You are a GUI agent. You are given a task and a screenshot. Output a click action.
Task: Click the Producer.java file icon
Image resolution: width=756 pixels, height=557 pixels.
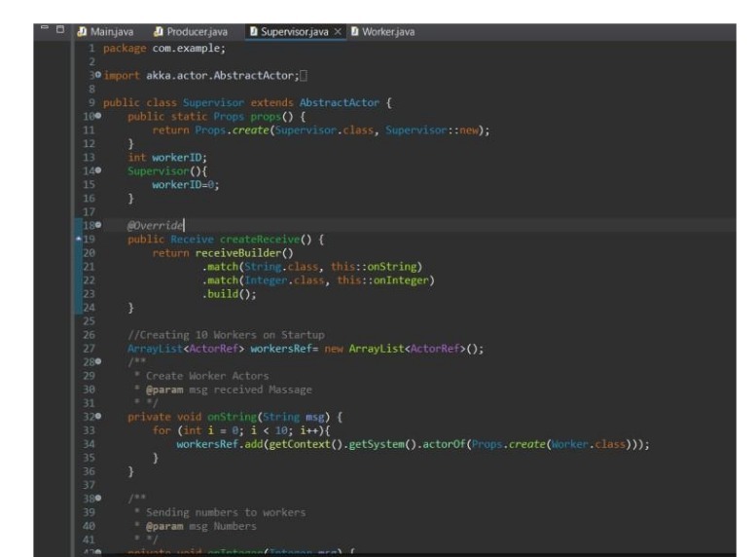(x=159, y=32)
